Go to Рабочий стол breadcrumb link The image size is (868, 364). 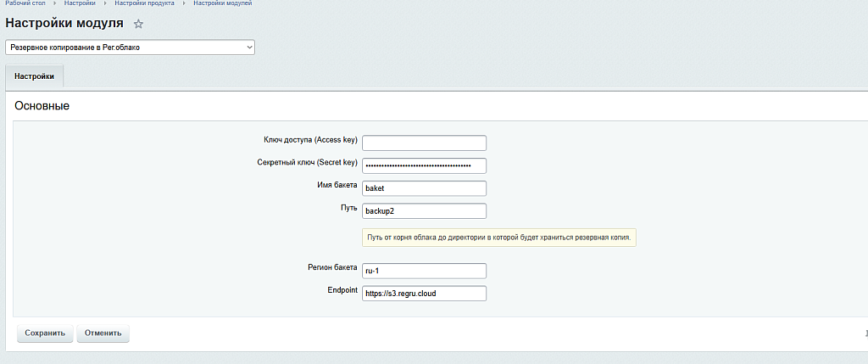coord(25,4)
